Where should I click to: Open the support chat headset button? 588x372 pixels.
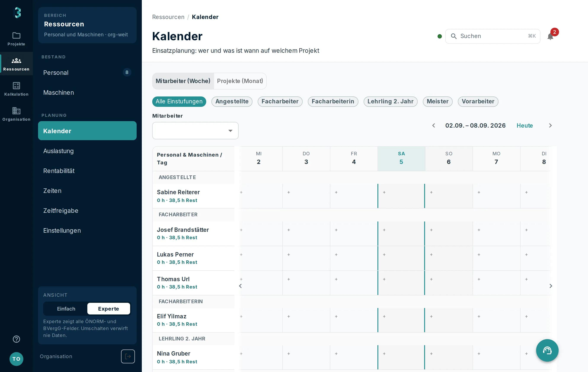click(x=547, y=350)
